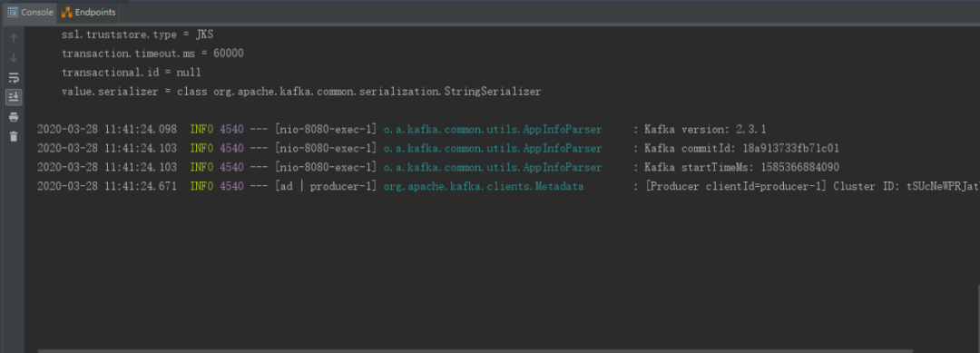Toggle soft-wrap for console output

tap(14, 78)
